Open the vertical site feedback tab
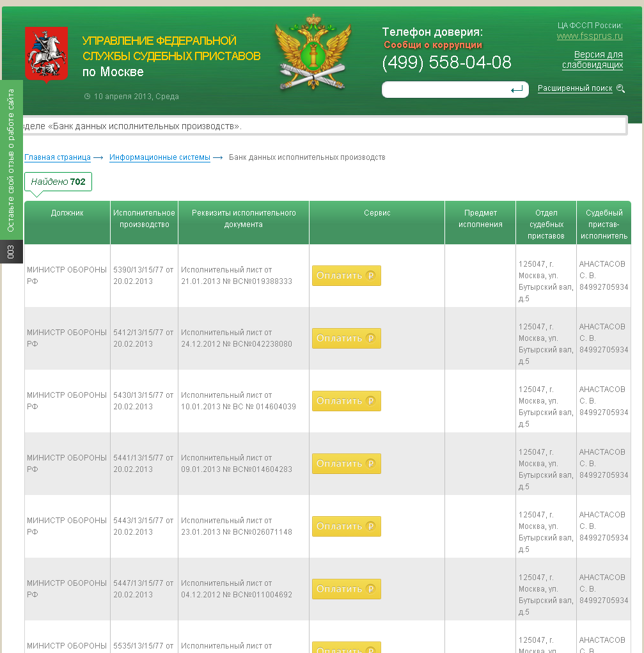 tap(11, 160)
